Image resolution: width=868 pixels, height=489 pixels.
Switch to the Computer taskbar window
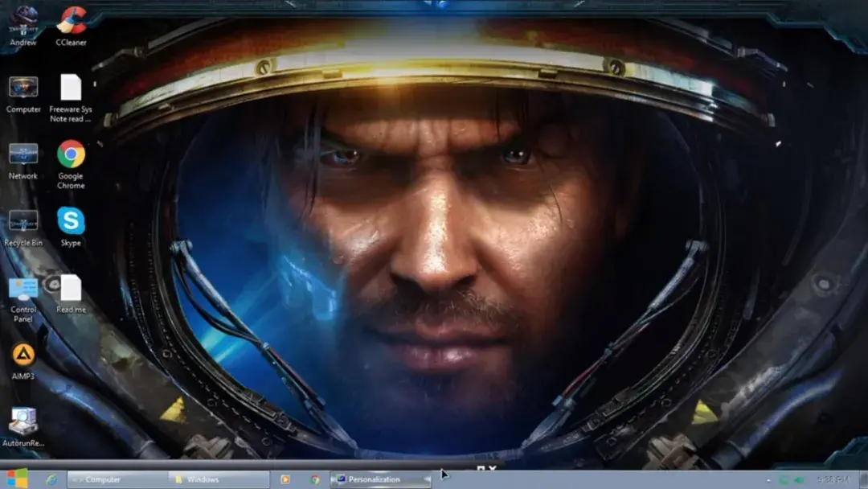tap(117, 479)
